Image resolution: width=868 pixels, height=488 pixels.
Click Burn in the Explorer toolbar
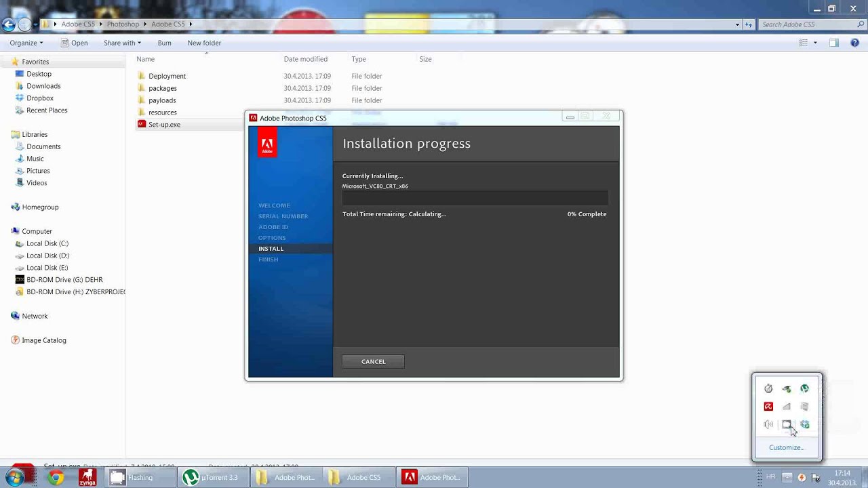pos(164,43)
